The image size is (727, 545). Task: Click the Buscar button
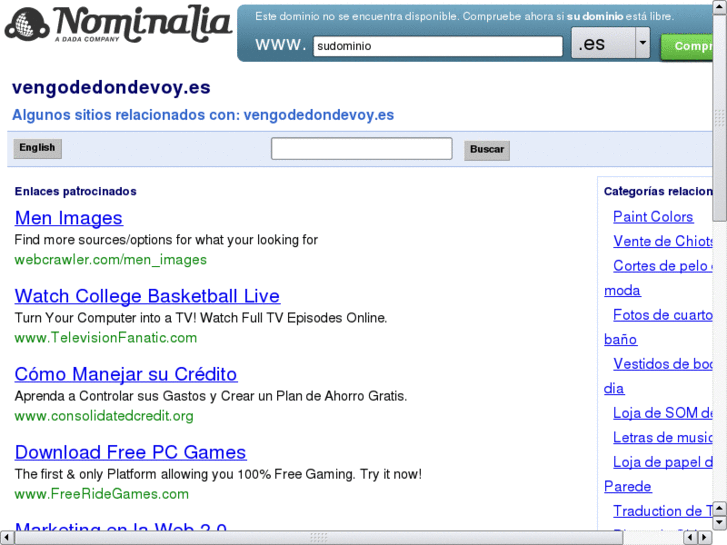487,150
